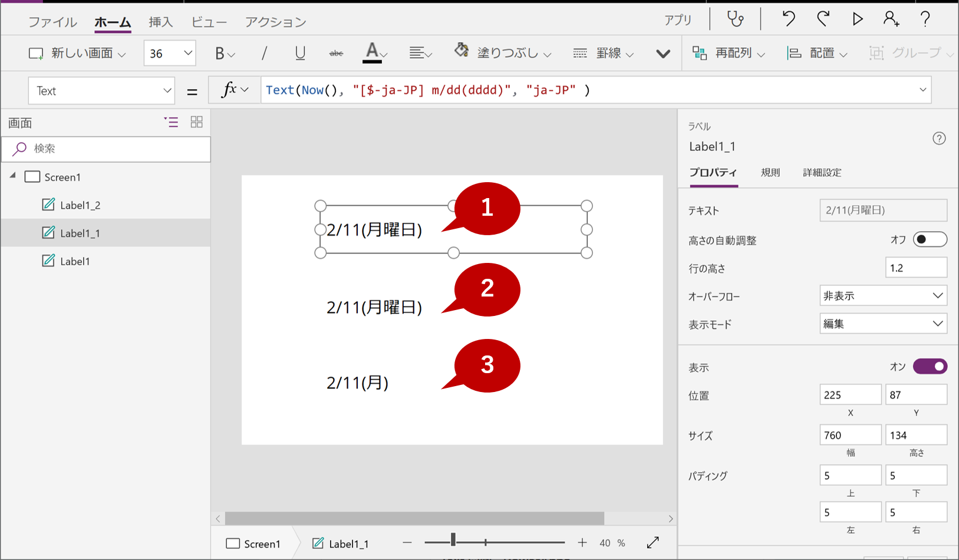Open the オーバーフロー dropdown

(x=882, y=295)
